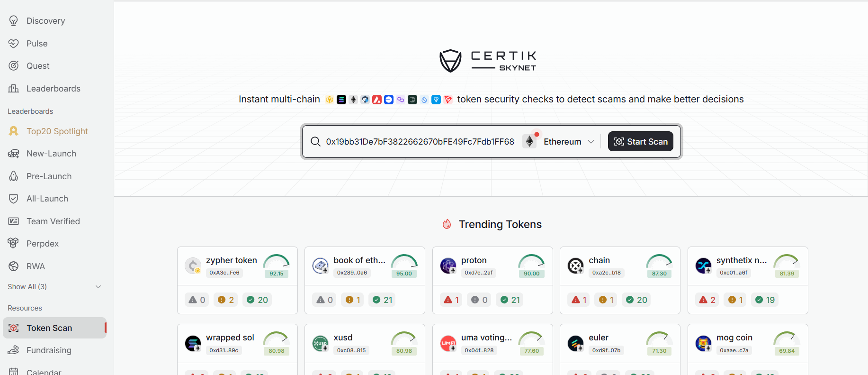Click the Ethereum chain logo in search bar
The width and height of the screenshot is (868, 375).
pos(529,141)
